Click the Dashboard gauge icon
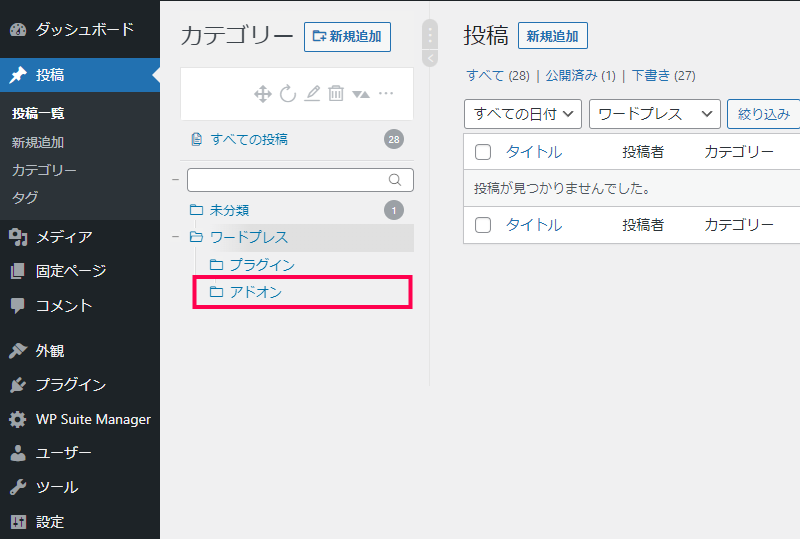This screenshot has height=539, width=800. (x=18, y=30)
